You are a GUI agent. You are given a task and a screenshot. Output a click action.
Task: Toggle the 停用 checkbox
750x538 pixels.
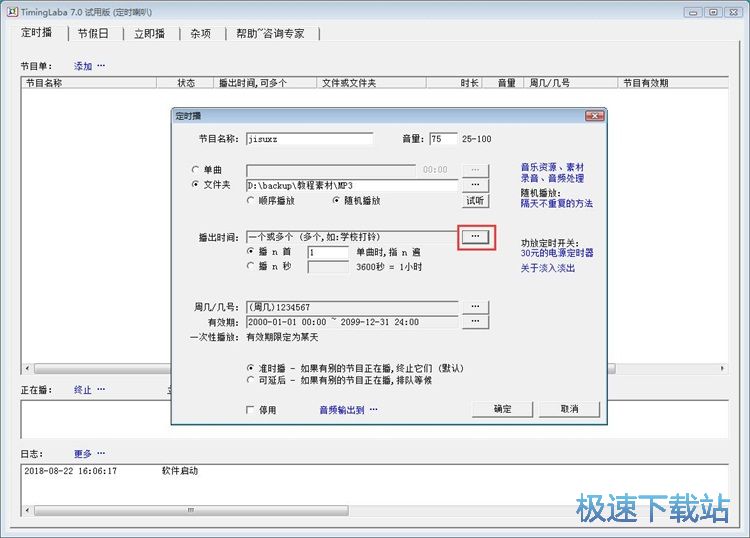coord(250,409)
